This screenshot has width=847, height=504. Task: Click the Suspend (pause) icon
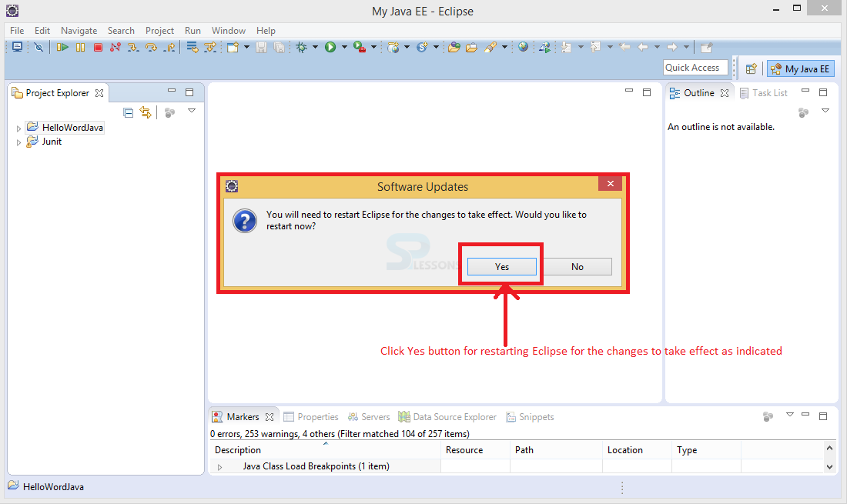pyautogui.click(x=81, y=48)
